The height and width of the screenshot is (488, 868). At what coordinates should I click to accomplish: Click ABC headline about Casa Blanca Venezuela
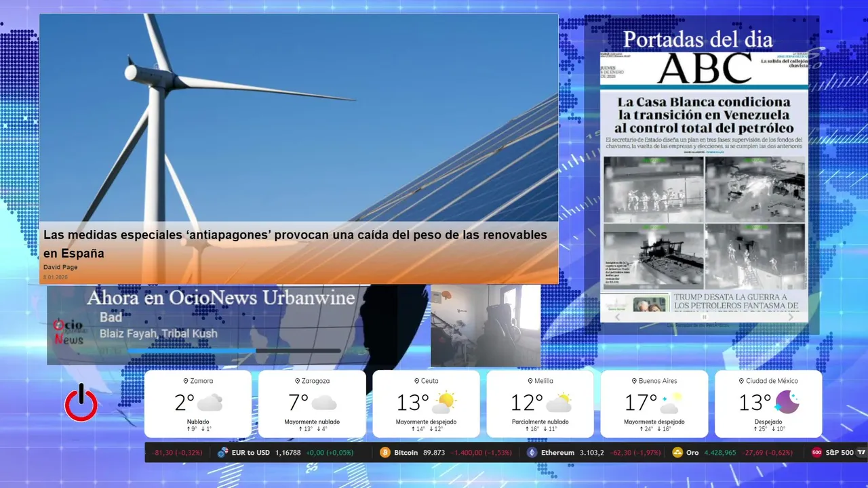click(x=704, y=115)
